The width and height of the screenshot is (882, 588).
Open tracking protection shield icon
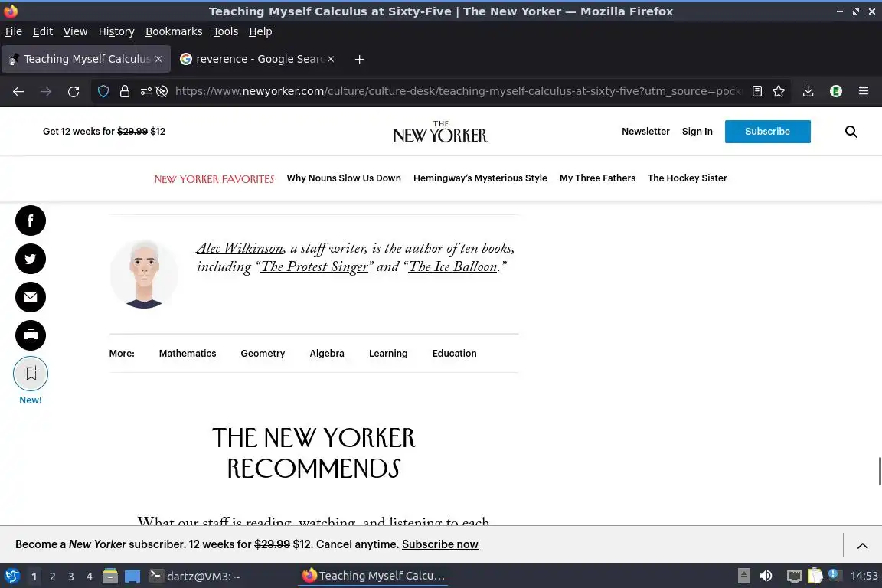(103, 91)
